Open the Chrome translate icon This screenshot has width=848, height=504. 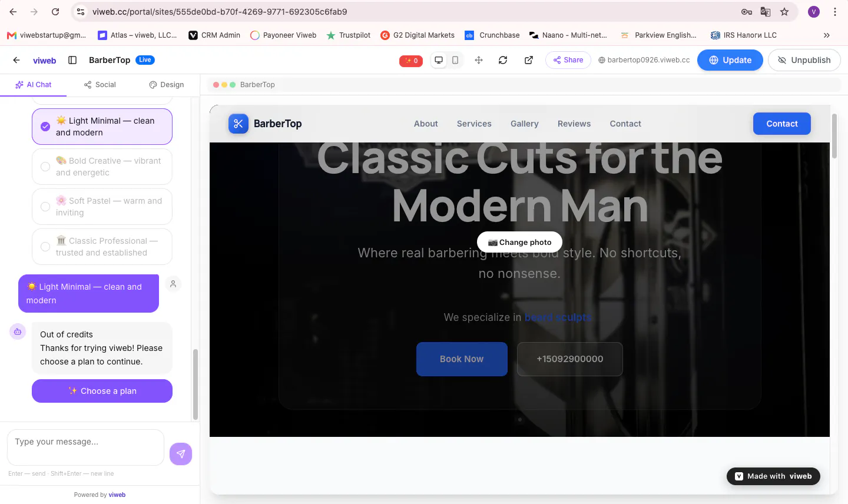[x=766, y=12]
